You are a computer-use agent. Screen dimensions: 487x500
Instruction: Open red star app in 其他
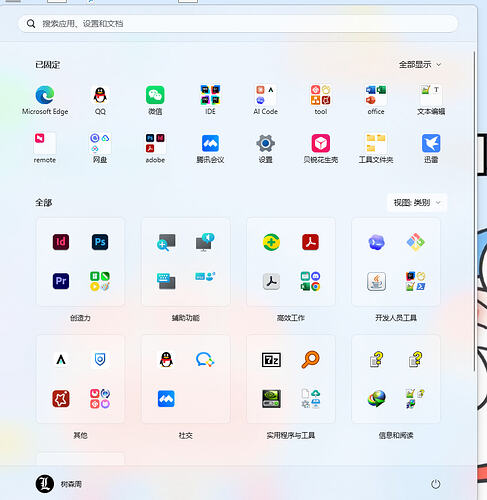tap(61, 399)
